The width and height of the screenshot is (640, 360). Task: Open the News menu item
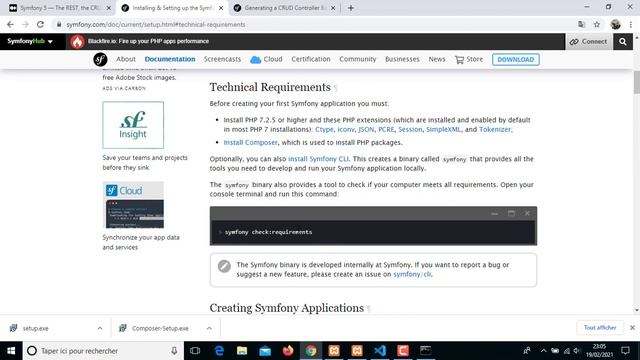coord(437,59)
